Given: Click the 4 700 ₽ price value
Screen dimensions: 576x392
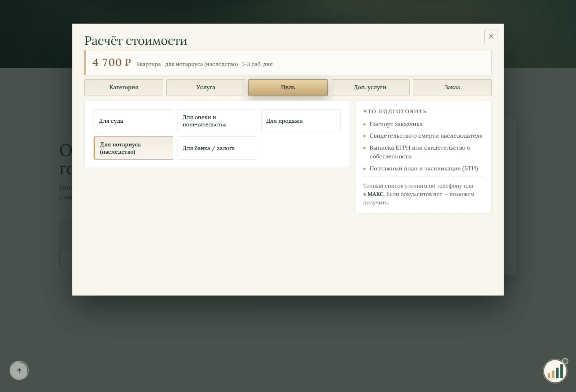Looking at the screenshot, I should (112, 63).
